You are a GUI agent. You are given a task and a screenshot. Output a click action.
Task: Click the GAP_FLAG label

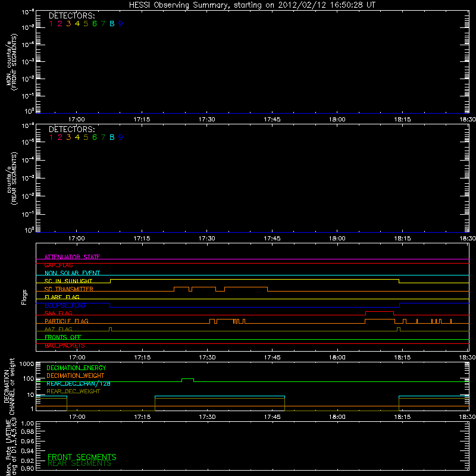[58, 265]
